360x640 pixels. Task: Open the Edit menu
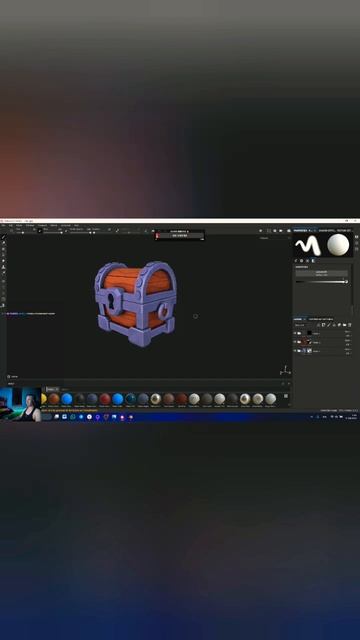(11, 225)
